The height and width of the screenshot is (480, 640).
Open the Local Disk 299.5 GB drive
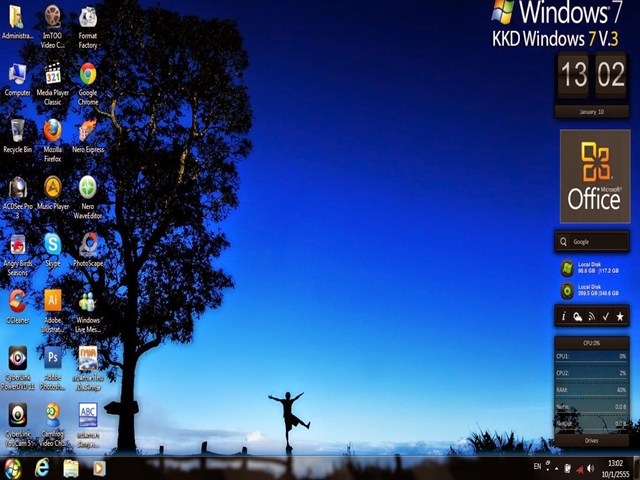click(590, 290)
